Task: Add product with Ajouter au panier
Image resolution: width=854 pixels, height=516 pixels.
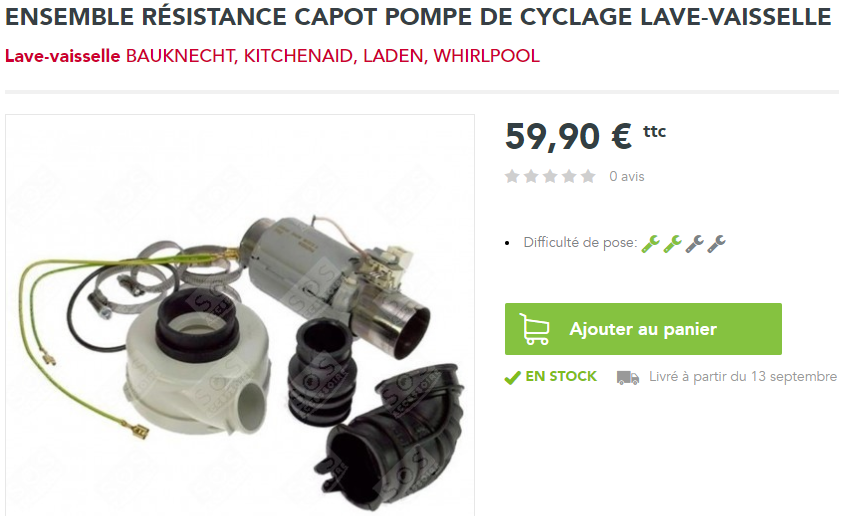Action: point(643,329)
